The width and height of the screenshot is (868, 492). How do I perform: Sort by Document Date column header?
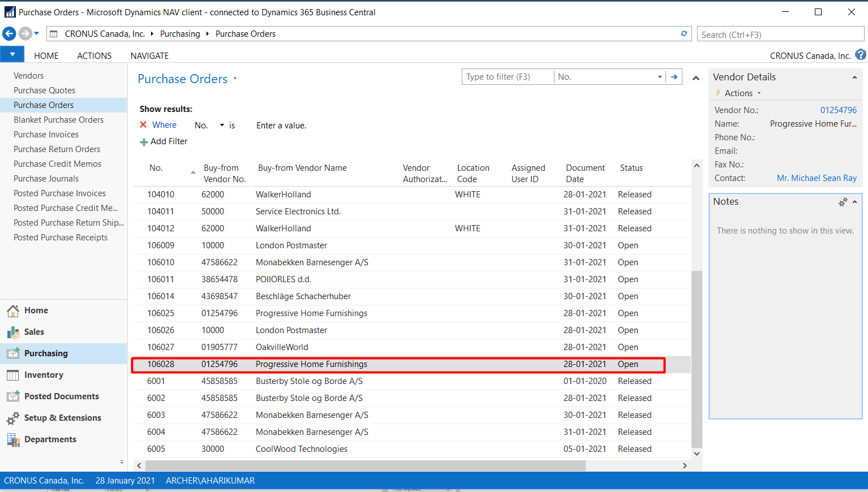coord(585,174)
